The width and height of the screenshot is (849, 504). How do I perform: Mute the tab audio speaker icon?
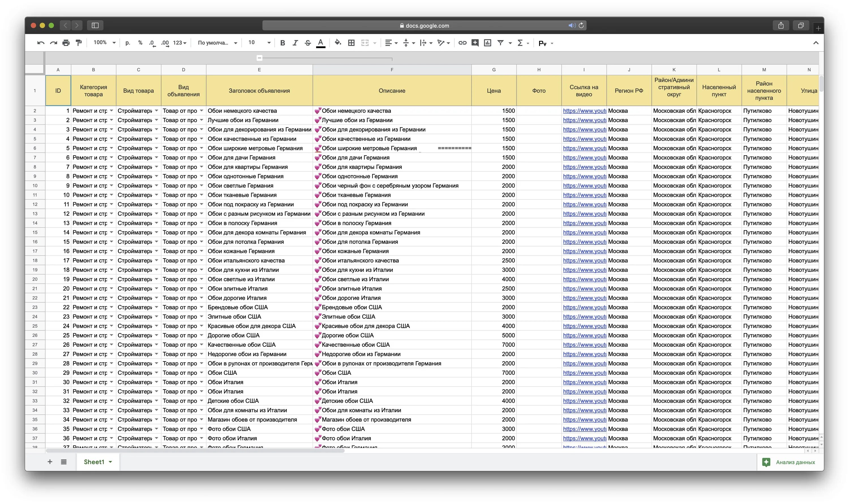[x=572, y=25]
